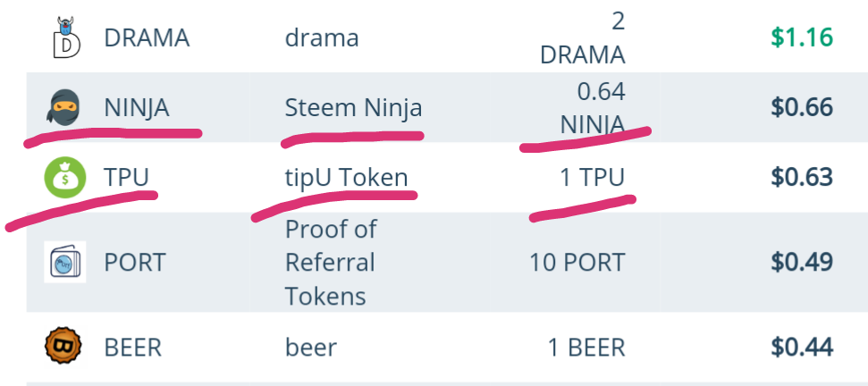Select the NINJA token symbol
This screenshot has height=386, width=868.
[x=137, y=108]
